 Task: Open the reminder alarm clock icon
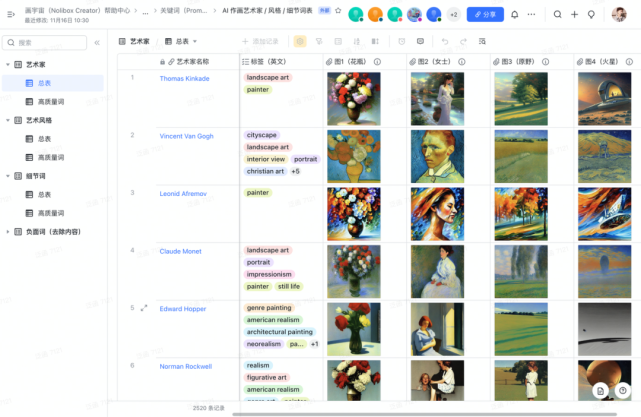tap(402, 41)
